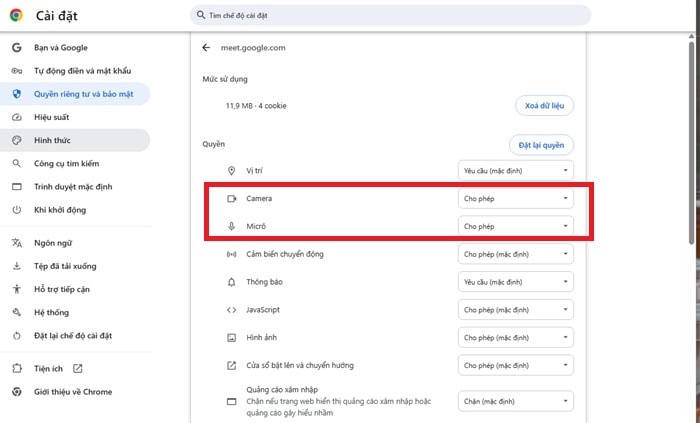Image resolution: width=700 pixels, height=423 pixels.
Task: Click the browser window icon for Trình duyệt mặc định
Action: click(x=17, y=187)
